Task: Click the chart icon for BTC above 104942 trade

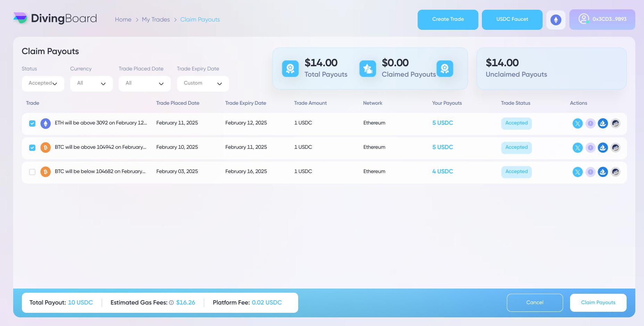Action: pyautogui.click(x=615, y=147)
